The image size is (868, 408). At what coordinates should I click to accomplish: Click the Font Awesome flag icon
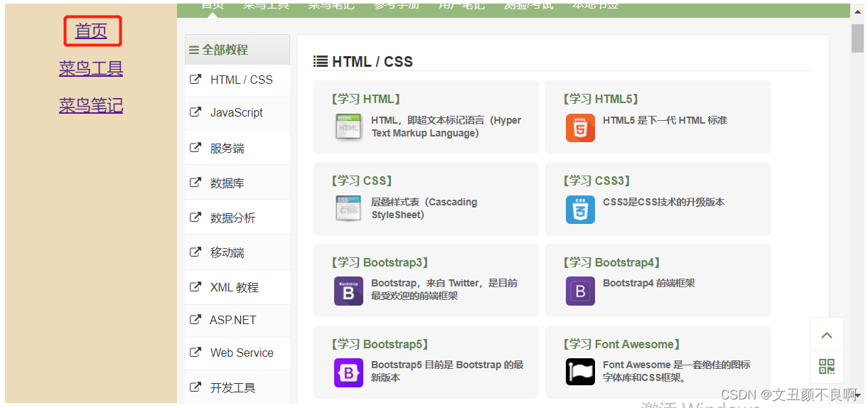[x=580, y=372]
